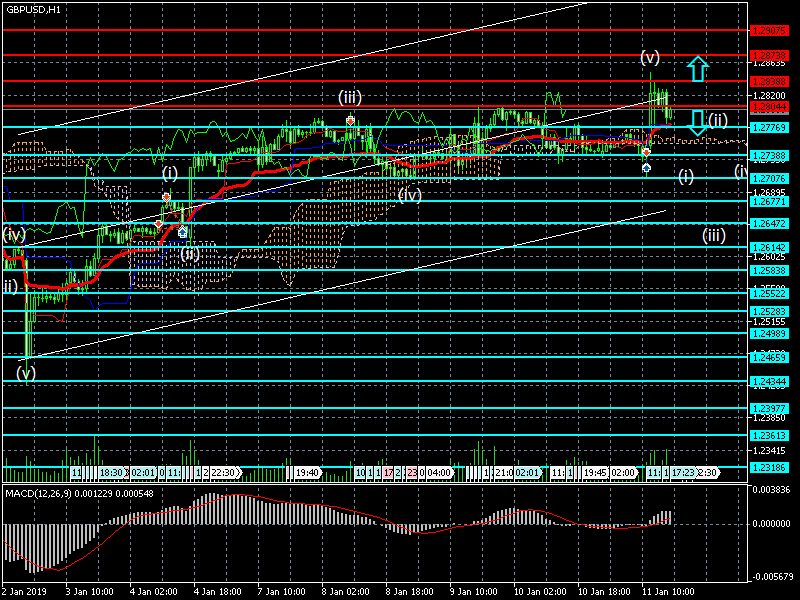This screenshot has width=800, height=600.
Task: Click the 11 Jan 10:00 time axis label
Action: click(668, 592)
